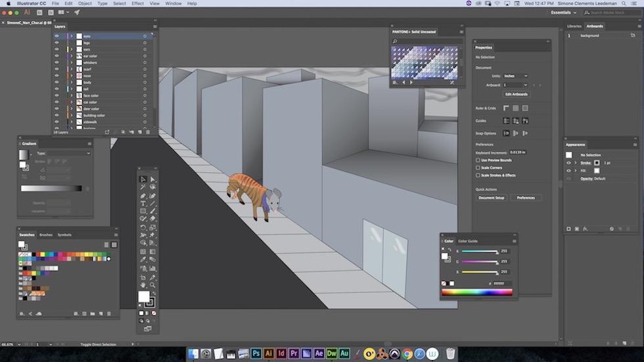Select the Selection tool (black arrow)

pos(143,179)
